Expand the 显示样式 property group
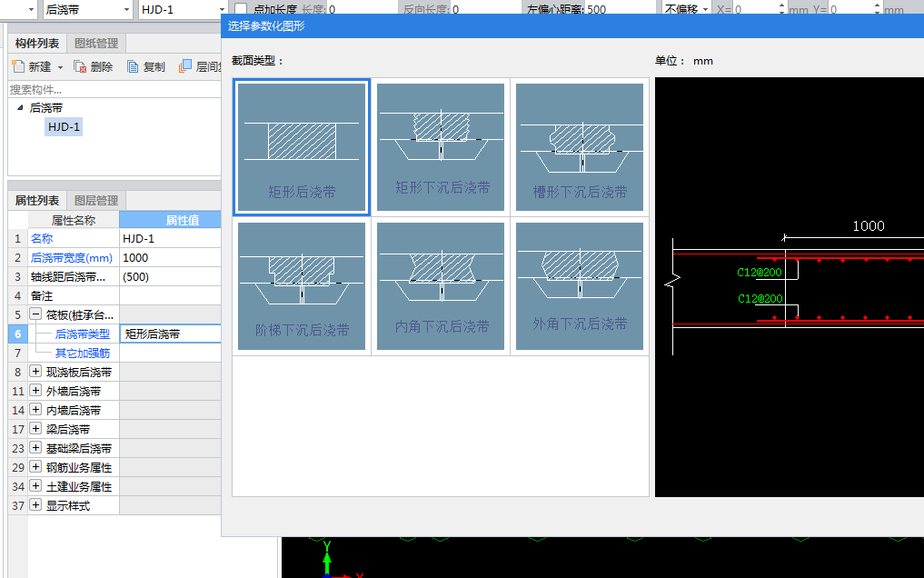The image size is (924, 578). click(35, 505)
